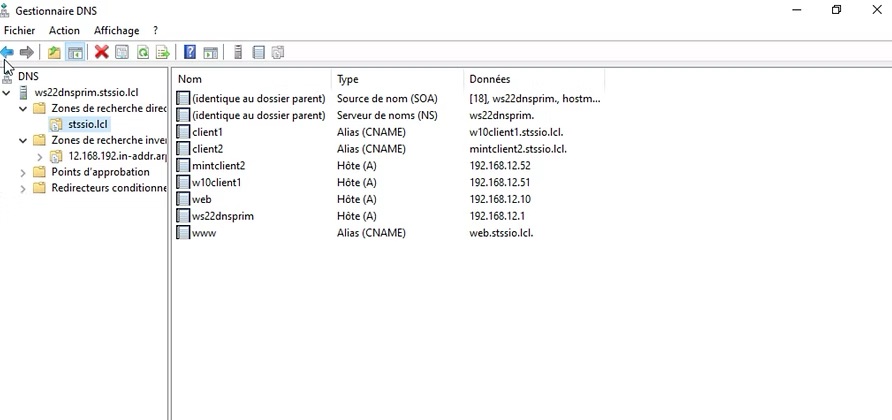This screenshot has width=892, height=420.
Task: Toggle the action pane icon
Action: (211, 52)
